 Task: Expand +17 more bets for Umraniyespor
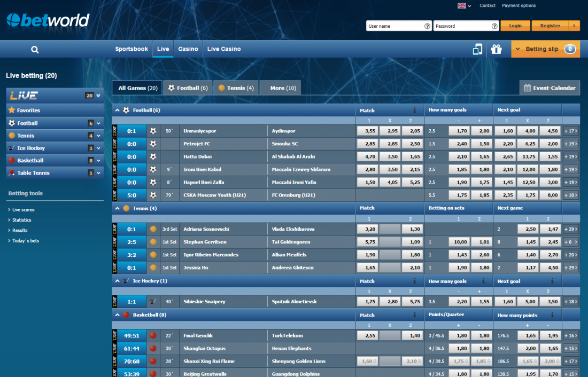(x=571, y=131)
